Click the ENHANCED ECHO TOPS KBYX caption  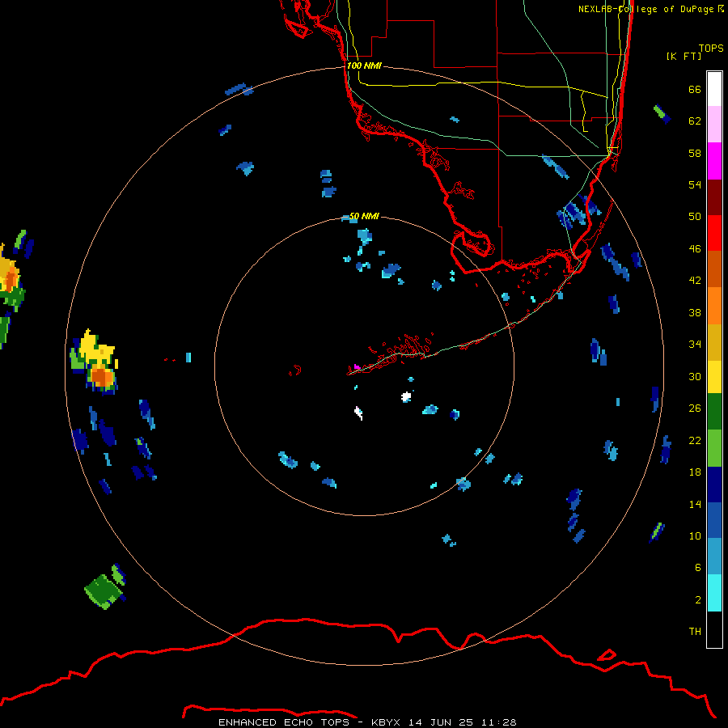367,722
